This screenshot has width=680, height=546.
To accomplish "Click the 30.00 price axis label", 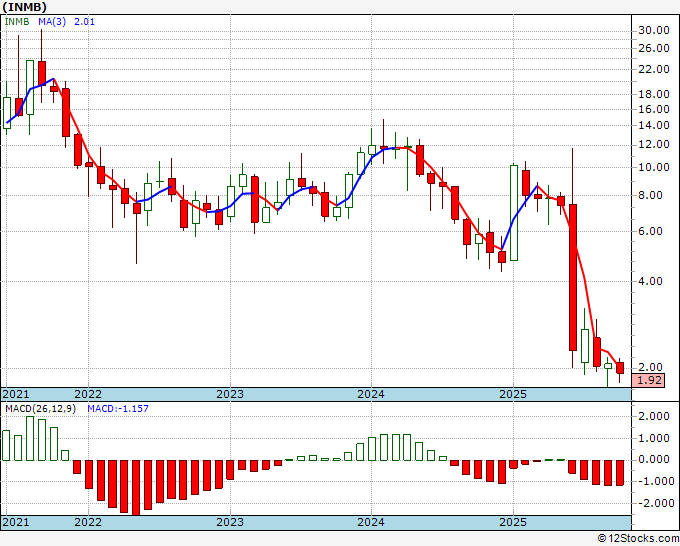I will (x=654, y=30).
